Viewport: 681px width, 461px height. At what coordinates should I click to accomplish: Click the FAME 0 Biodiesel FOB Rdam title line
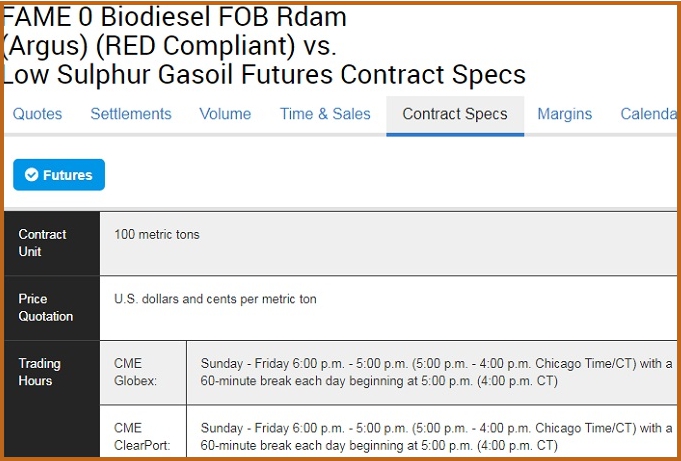(x=175, y=17)
